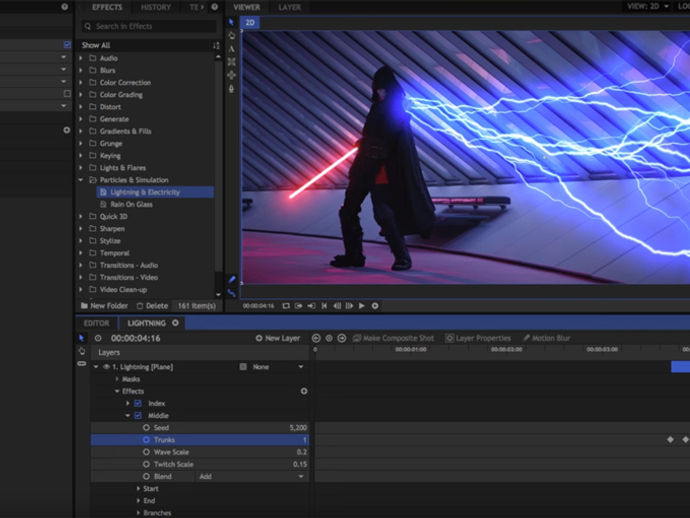Open Layer Properties from timeline toolbar
Image resolution: width=690 pixels, height=518 pixels.
478,338
